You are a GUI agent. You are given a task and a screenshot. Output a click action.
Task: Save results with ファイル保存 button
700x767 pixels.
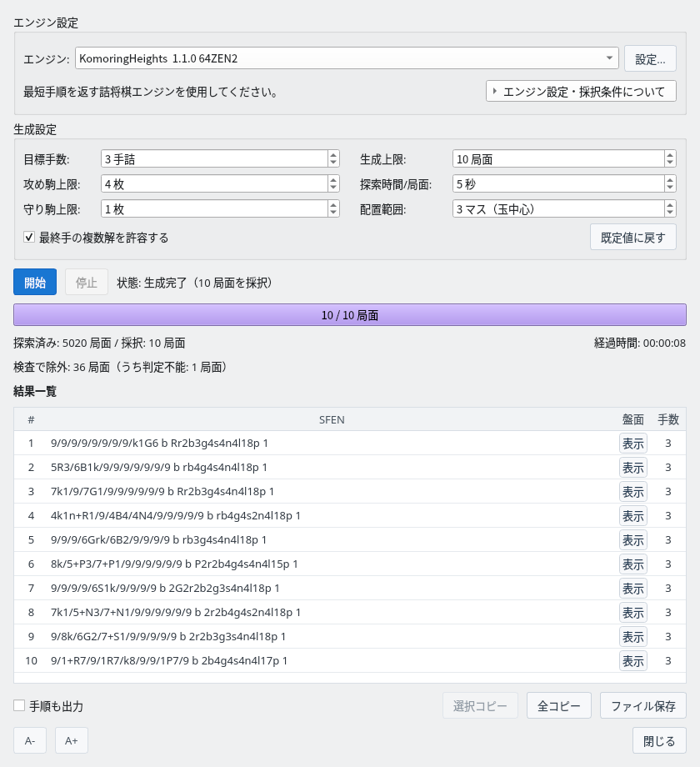click(643, 706)
